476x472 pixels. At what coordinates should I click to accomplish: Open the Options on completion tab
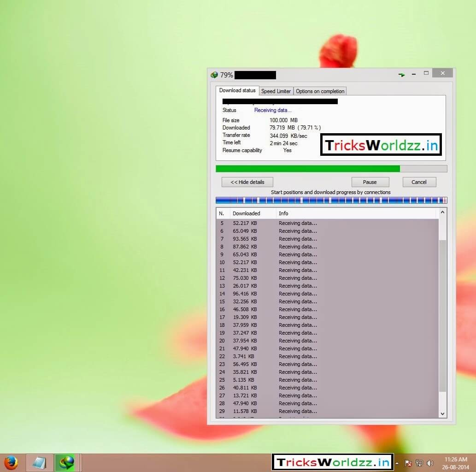tap(320, 91)
